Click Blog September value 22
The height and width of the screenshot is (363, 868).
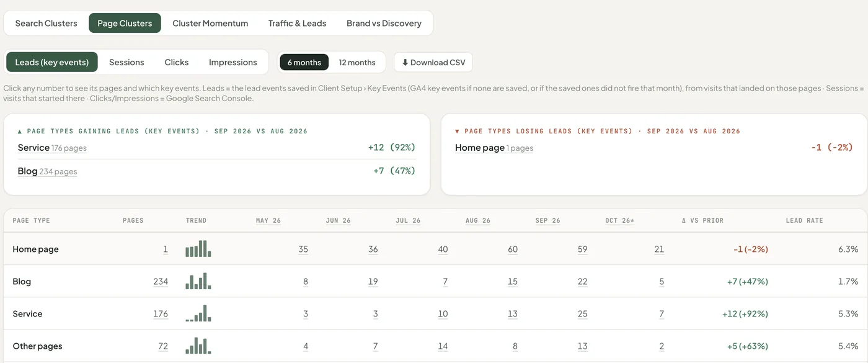point(582,282)
